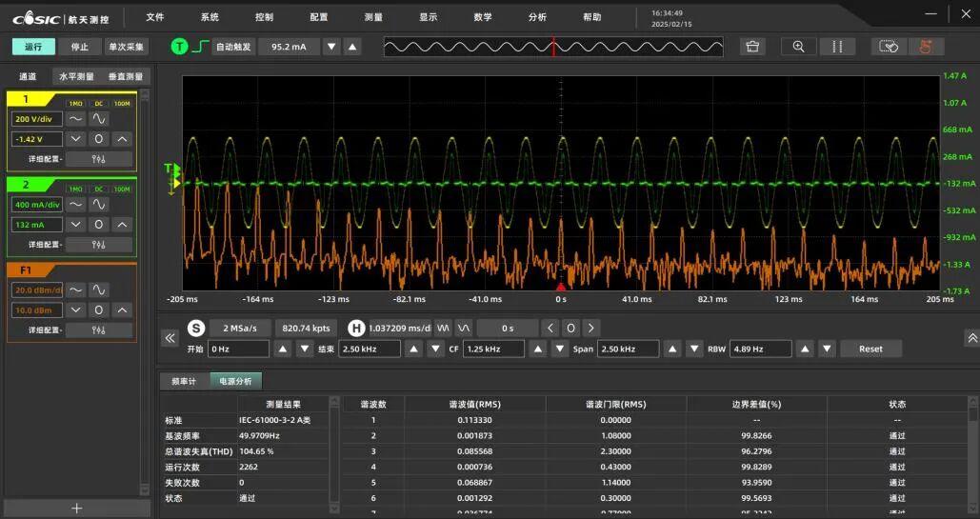980x519 pixels.
Task: Decrease trigger level with down arrow
Action: pos(331,47)
